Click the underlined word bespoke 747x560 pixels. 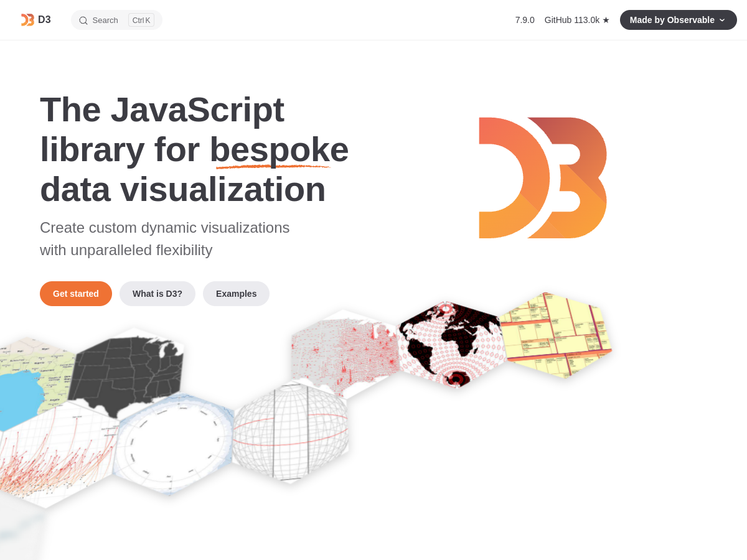(x=279, y=149)
